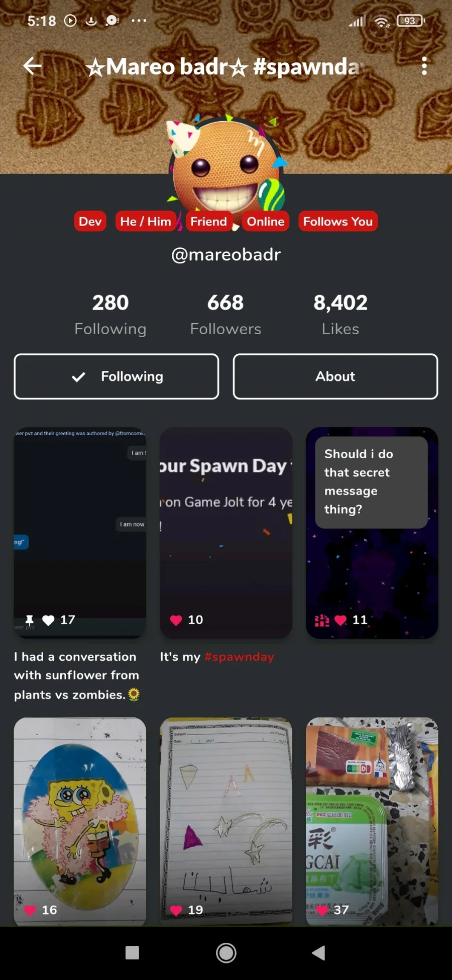
Task: Tap heart on sunflower conversation post
Action: (48, 620)
